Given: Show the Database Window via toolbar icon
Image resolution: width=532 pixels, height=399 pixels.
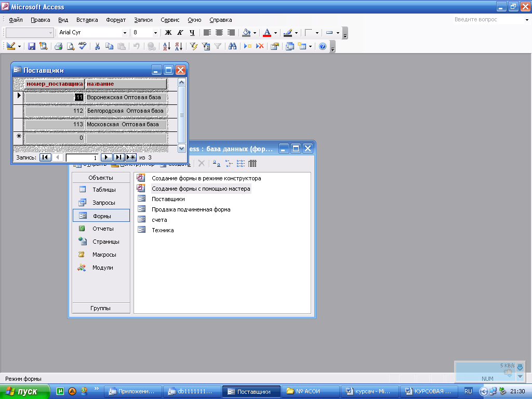Looking at the screenshot, I should pos(290,46).
